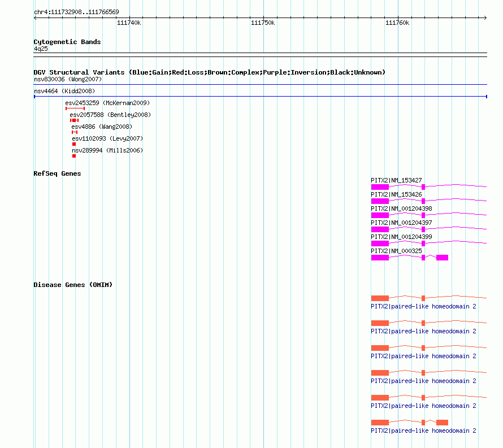Click the red square under esv1102093
Screen dimensions: 503x448
[74, 144]
